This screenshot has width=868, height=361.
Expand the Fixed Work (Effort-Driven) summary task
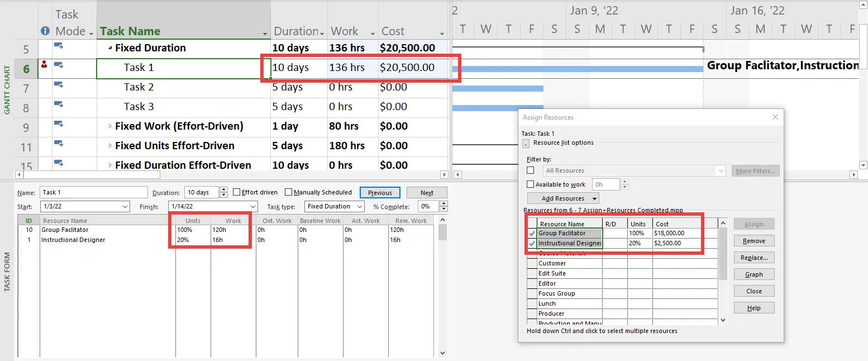[x=110, y=126]
